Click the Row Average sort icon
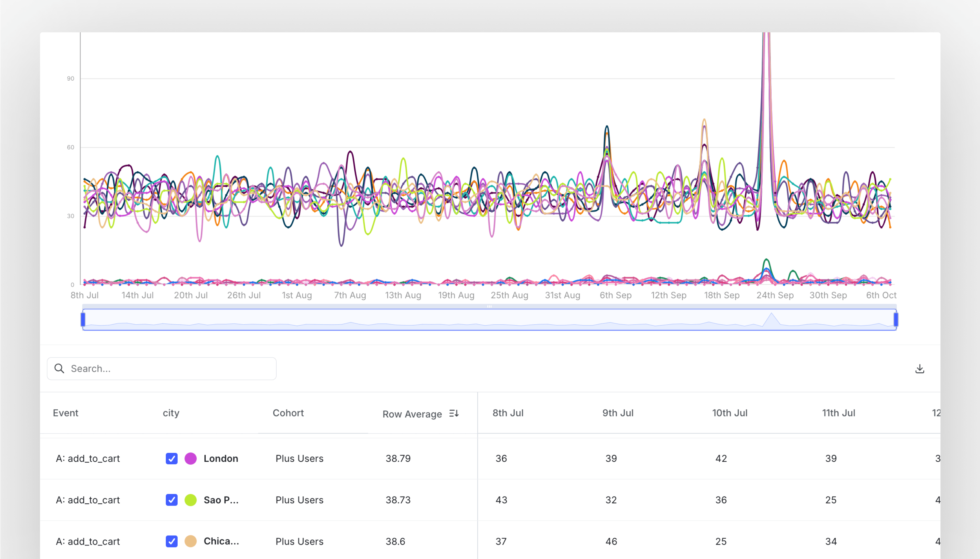Image resolution: width=980 pixels, height=559 pixels. click(x=454, y=413)
